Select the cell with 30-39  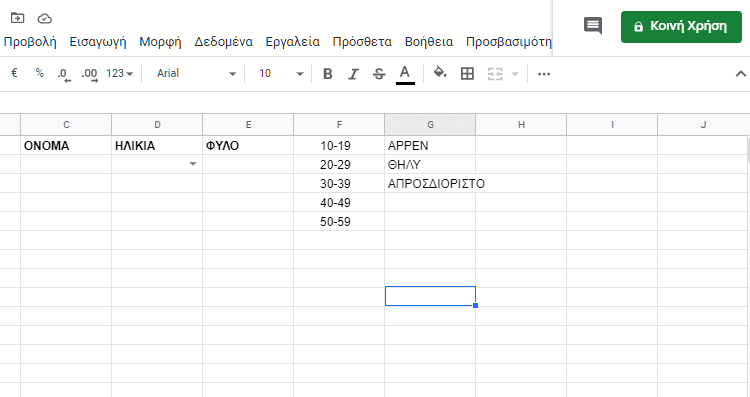click(x=339, y=184)
